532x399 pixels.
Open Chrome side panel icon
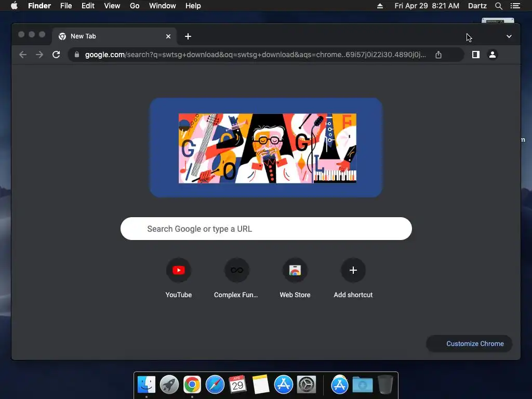click(476, 55)
